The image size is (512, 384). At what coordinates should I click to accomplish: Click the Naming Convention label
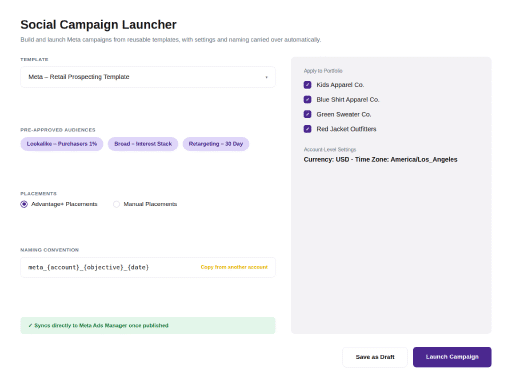50,250
